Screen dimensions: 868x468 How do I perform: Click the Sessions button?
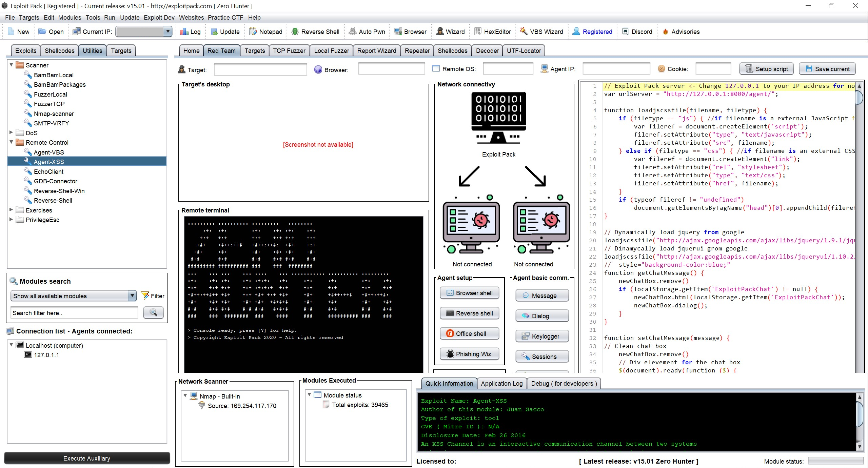(x=542, y=357)
